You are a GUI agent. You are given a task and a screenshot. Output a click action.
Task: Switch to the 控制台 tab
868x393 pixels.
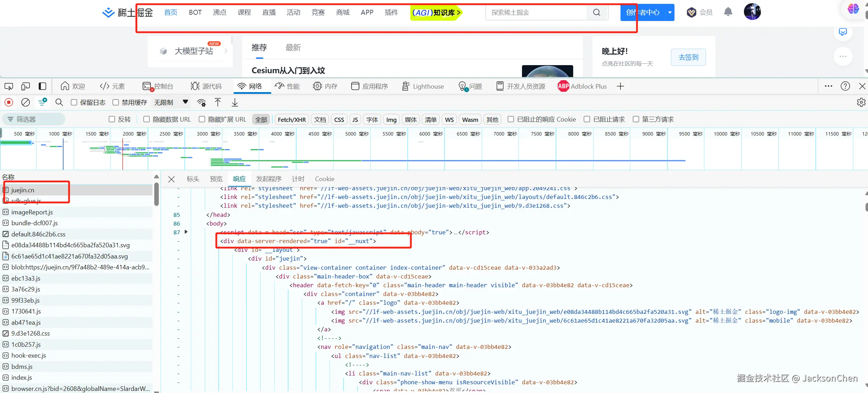(x=158, y=86)
